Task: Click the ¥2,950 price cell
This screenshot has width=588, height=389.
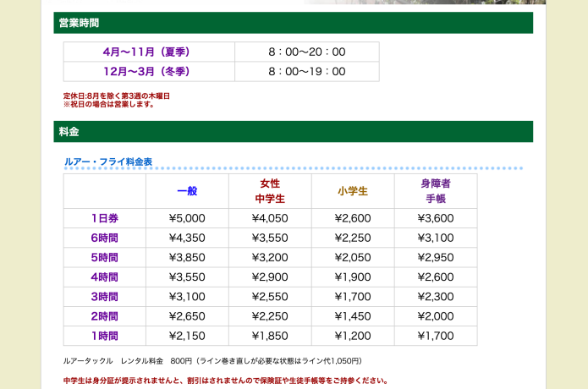Action: pos(436,257)
